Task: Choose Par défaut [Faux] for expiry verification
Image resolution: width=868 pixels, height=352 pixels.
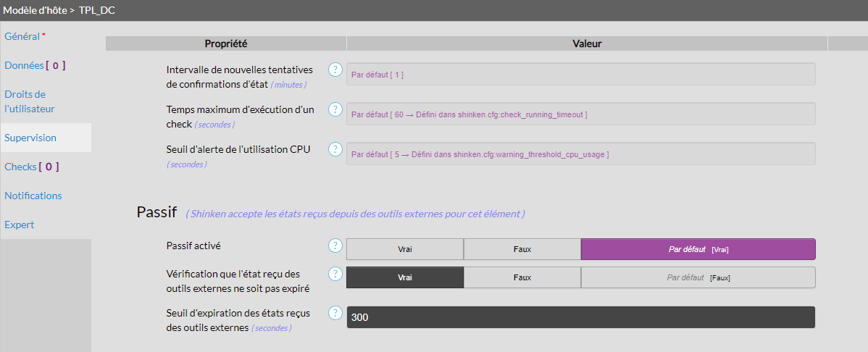Action: coord(698,277)
